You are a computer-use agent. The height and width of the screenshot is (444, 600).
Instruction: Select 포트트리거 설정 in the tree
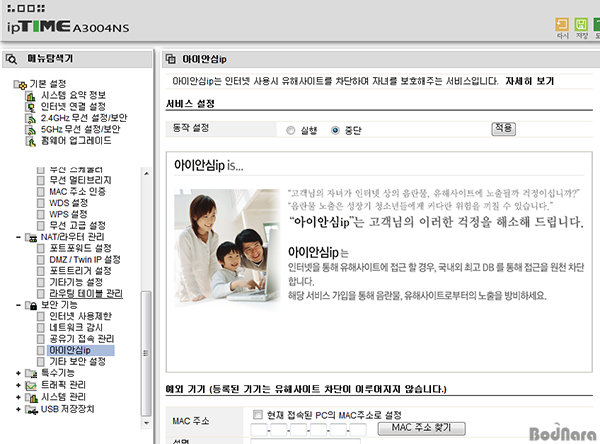click(80, 271)
